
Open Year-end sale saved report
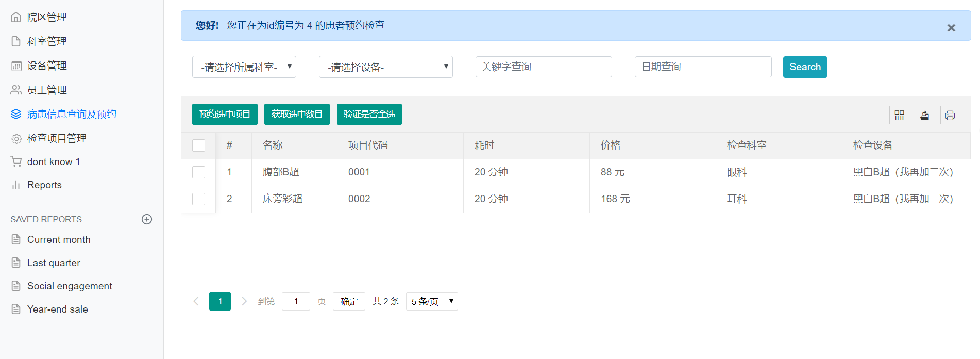tap(58, 309)
